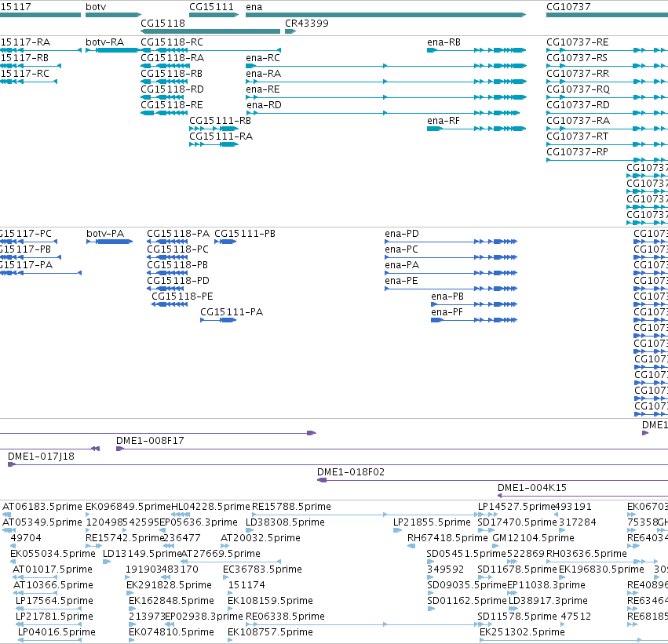Open protein CG15118-PE
The height and width of the screenshot is (644, 668).
(x=182, y=297)
